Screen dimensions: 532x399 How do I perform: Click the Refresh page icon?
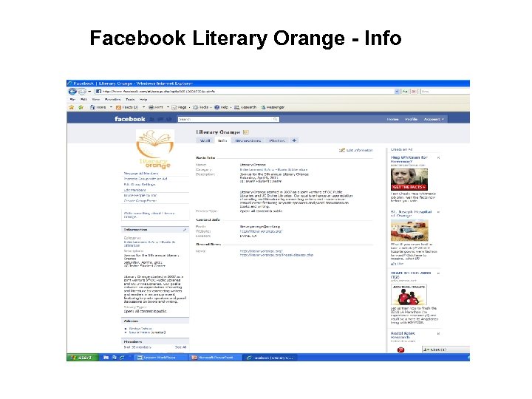point(405,92)
